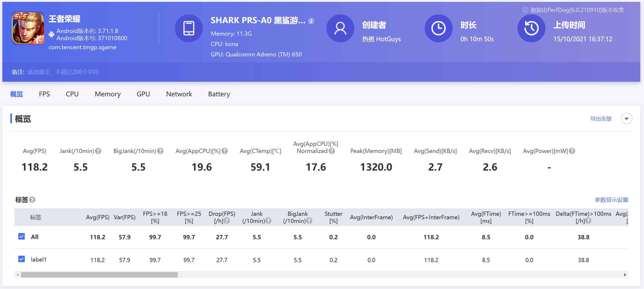Open the Battery tab
This screenshot has height=289, width=644.
[219, 94]
